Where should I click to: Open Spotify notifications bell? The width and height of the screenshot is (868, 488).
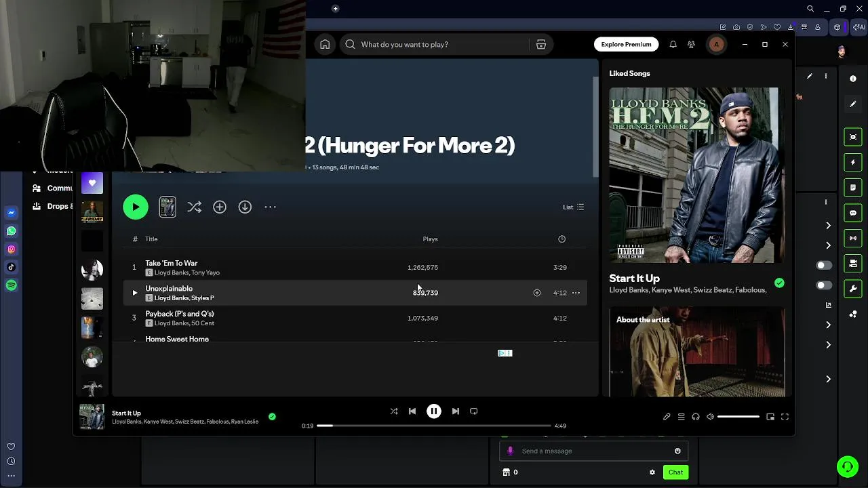click(673, 44)
